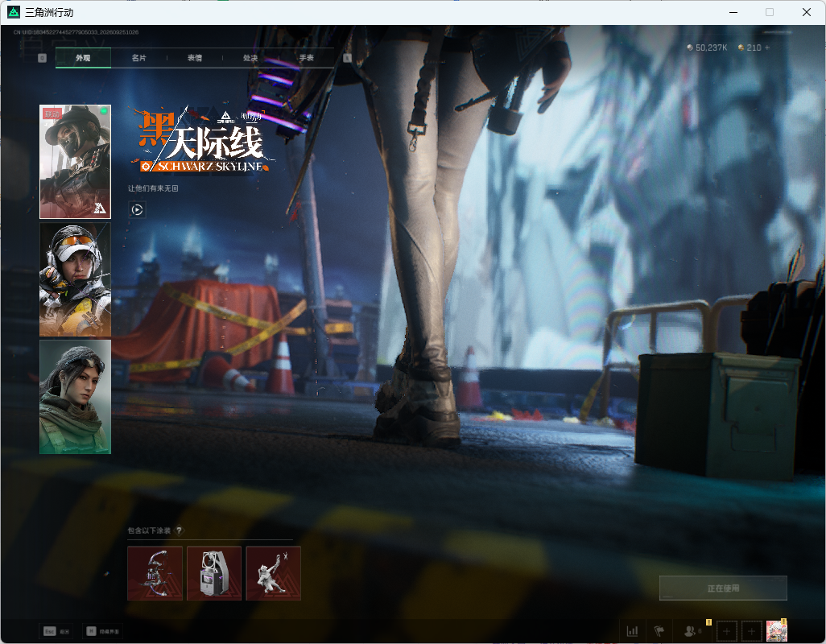Open the second bundled item showing a machine
826x644 pixels.
214,573
